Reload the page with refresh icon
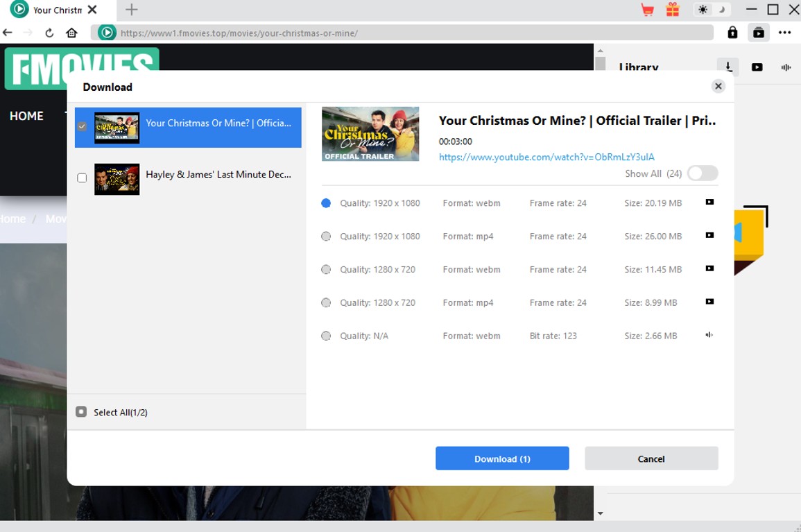The image size is (801, 532). click(x=49, y=33)
